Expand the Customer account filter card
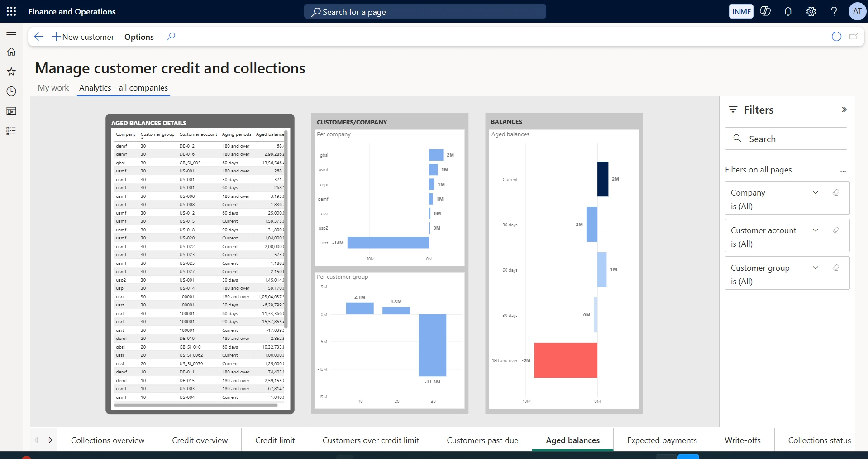The height and width of the screenshot is (459, 868). (x=816, y=230)
